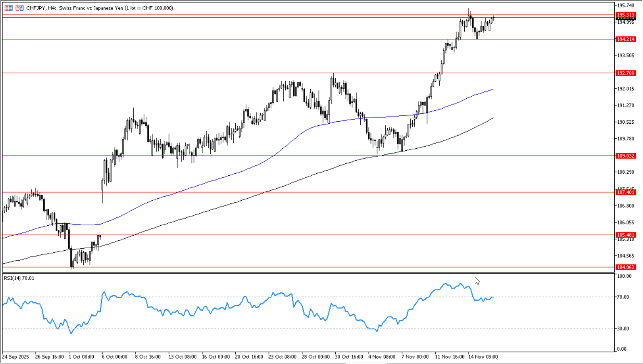
Task: Click the 6 Oct 00:00 time label
Action: [115, 357]
